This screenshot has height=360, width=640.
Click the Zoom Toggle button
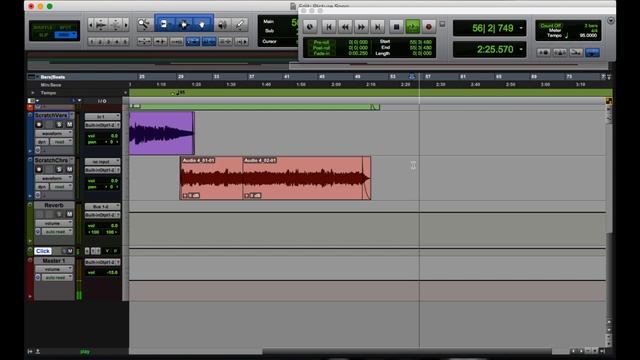(x=144, y=41)
